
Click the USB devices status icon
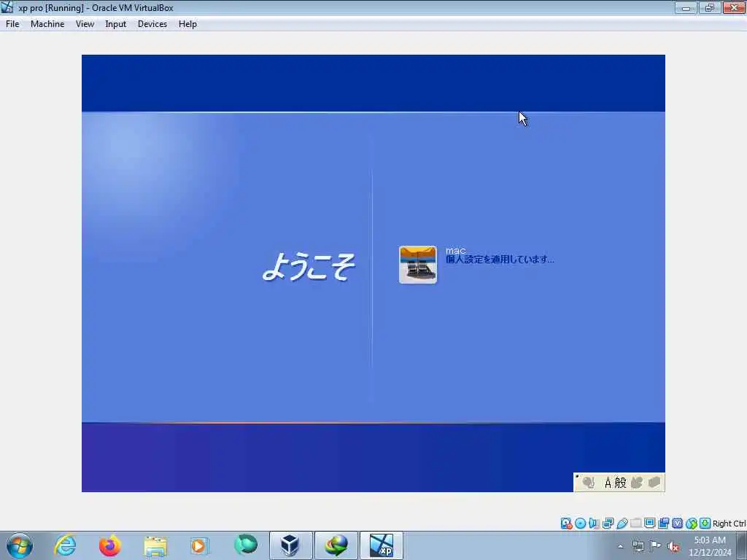click(x=622, y=524)
